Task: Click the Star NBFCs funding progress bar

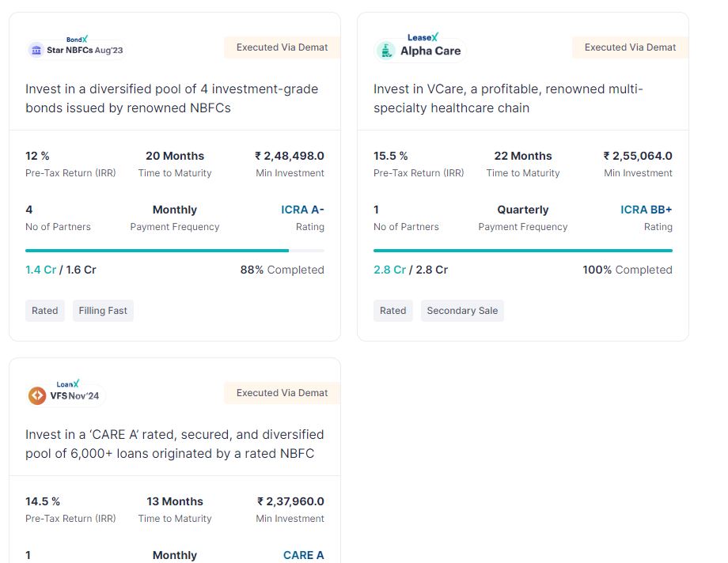Action: pos(175,251)
